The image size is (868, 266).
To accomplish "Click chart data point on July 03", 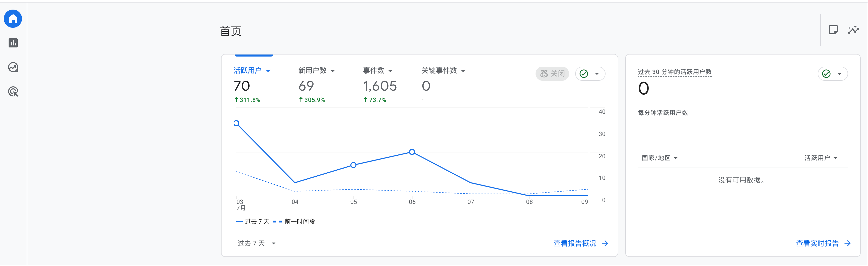I will coord(236,123).
